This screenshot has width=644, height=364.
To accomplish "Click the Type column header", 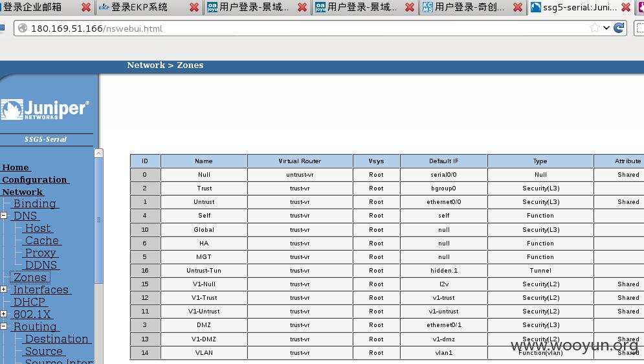I will tap(540, 161).
